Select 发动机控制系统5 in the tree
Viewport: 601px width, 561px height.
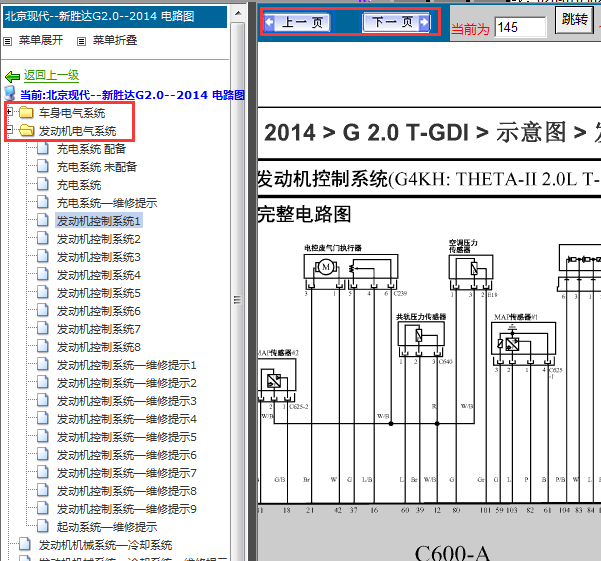(99, 293)
